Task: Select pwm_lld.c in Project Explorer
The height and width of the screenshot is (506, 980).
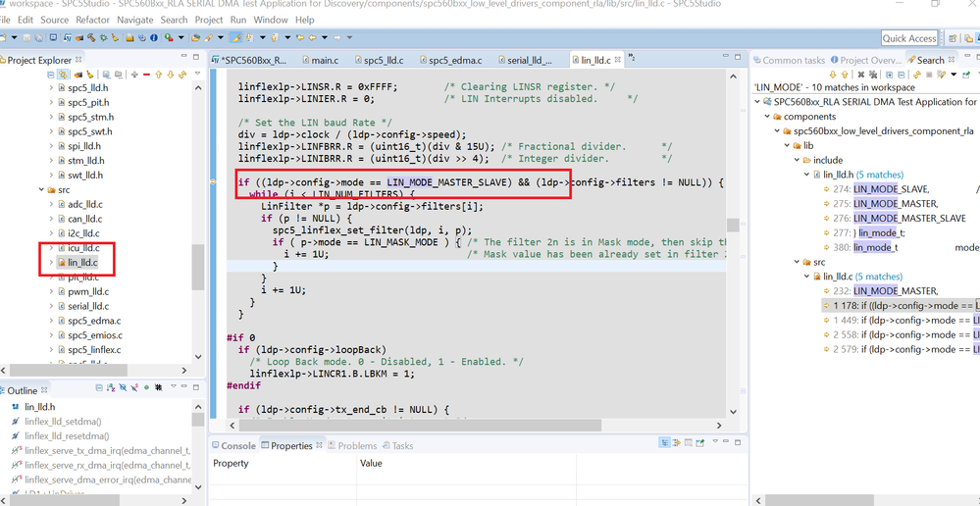Action: click(x=88, y=291)
